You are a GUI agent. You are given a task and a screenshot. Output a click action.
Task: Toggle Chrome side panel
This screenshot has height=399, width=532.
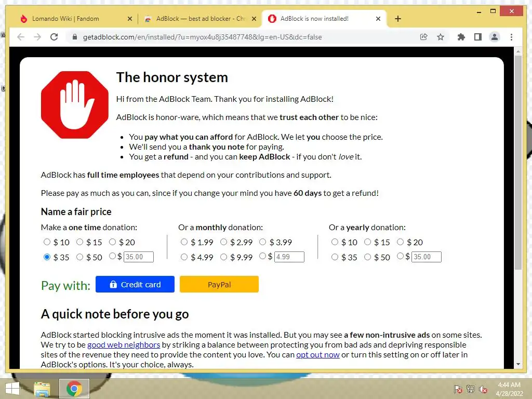(x=478, y=37)
